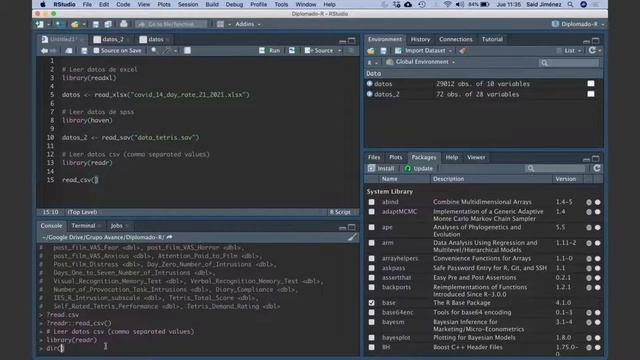Open the backports package help link
Image resolution: width=640 pixels, height=360 pixels.
(396, 287)
